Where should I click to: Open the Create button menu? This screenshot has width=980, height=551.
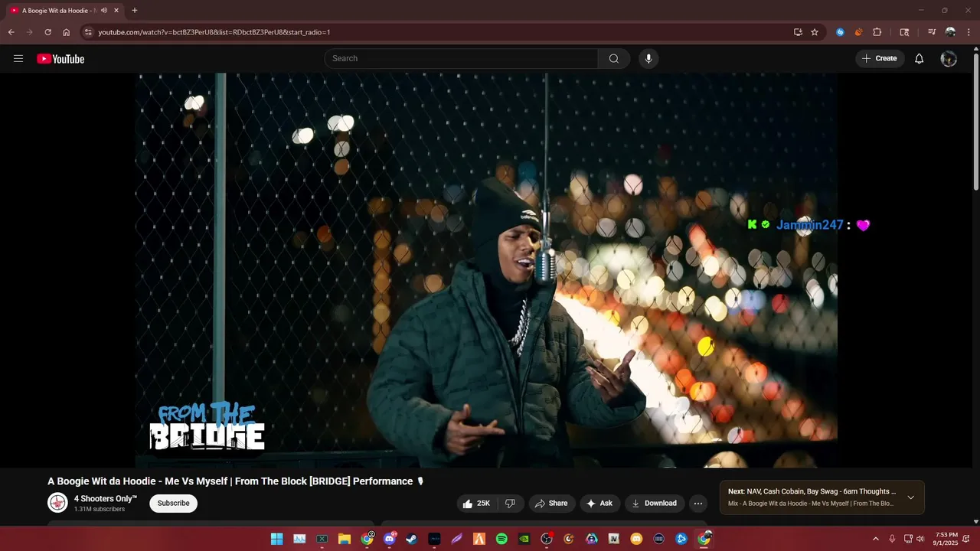click(880, 59)
